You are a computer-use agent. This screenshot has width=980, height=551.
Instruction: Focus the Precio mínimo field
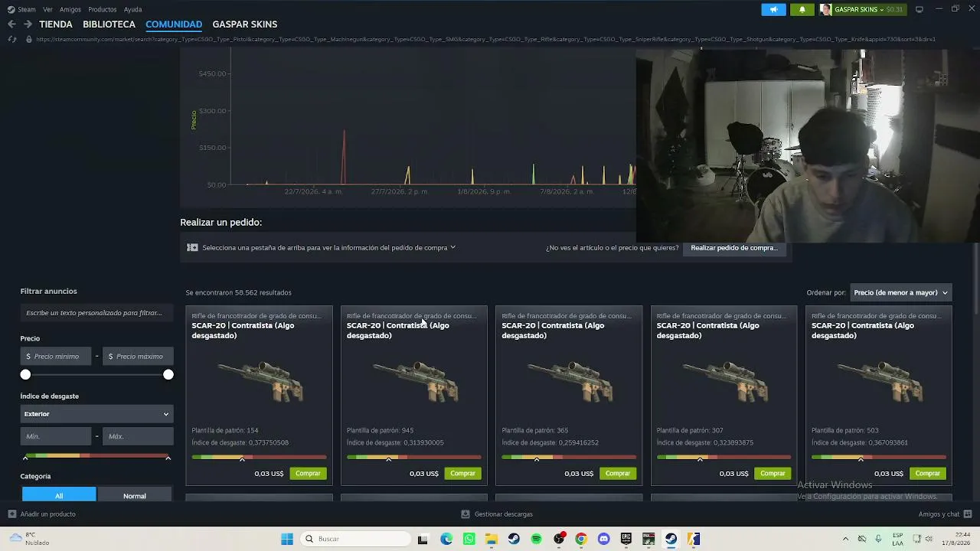coord(56,357)
